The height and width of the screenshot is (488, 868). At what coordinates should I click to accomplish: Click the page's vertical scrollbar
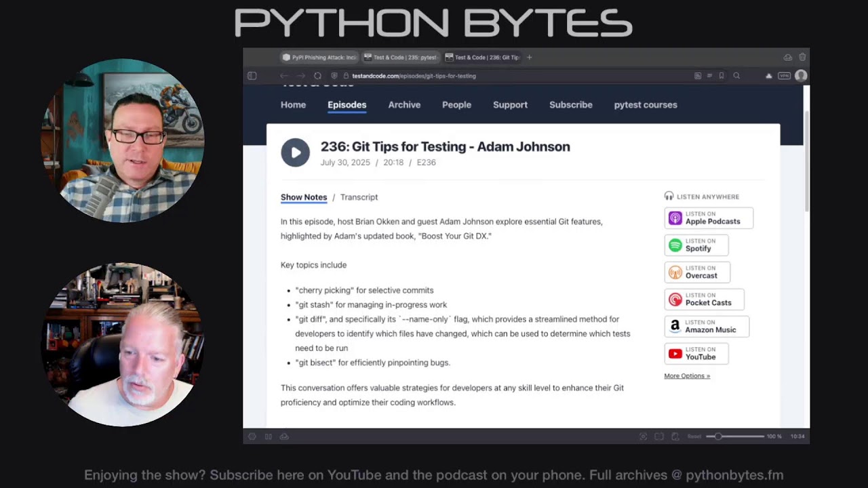pos(806,163)
